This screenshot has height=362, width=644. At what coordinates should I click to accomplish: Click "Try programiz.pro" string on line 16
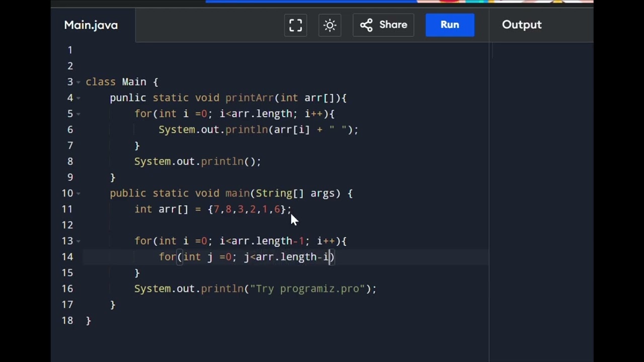point(307,289)
